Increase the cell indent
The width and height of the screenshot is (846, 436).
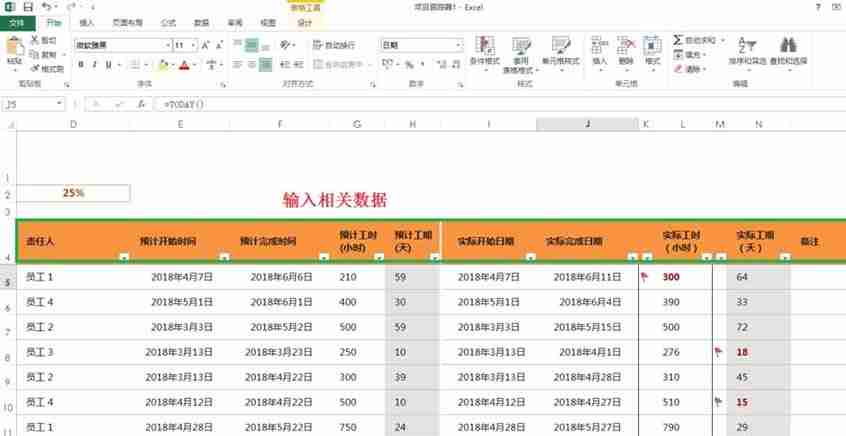[298, 65]
